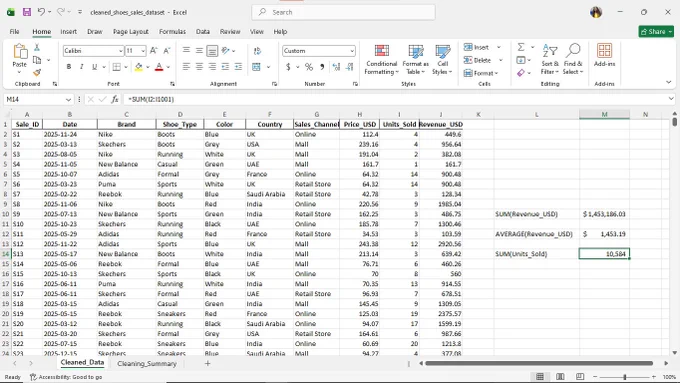
Task: Undo the last action
Action: (x=41, y=12)
